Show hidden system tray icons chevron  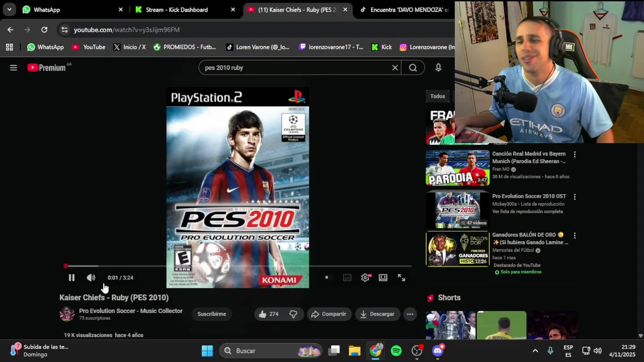pos(535,351)
